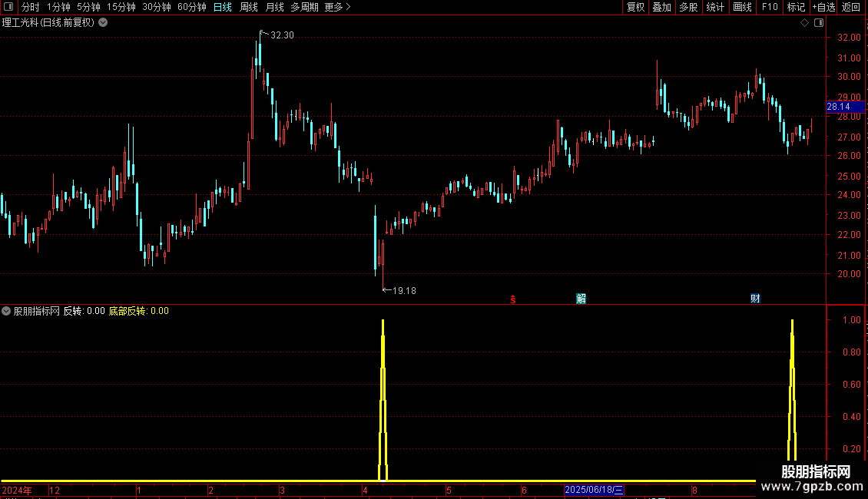Screen dimensions: 868x499
Task: Open the 复权 adjustment menu
Action: pos(635,7)
